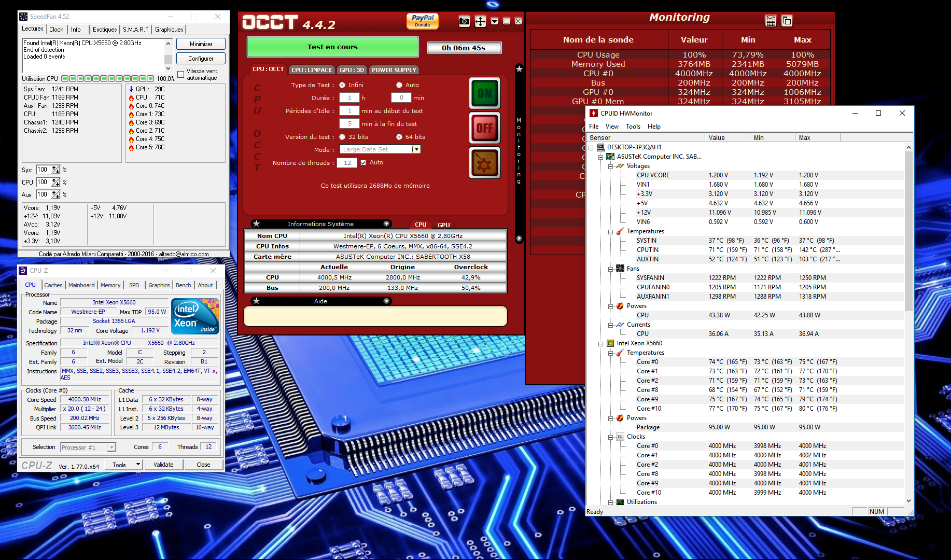Click the red OFF icon in OCCT
Viewport: 951px width, 560px height.
[x=485, y=128]
